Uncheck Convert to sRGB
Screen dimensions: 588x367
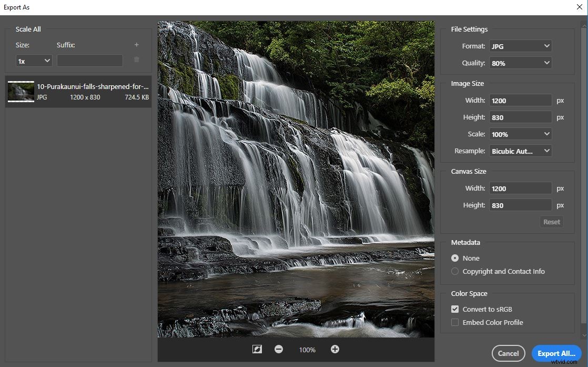pos(454,309)
